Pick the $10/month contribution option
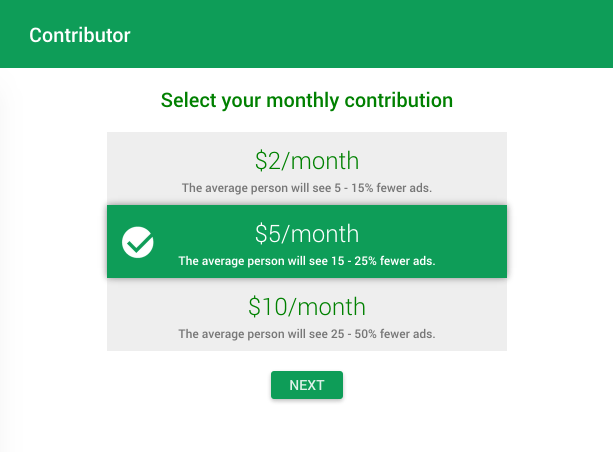This screenshot has width=613, height=452. (306, 315)
